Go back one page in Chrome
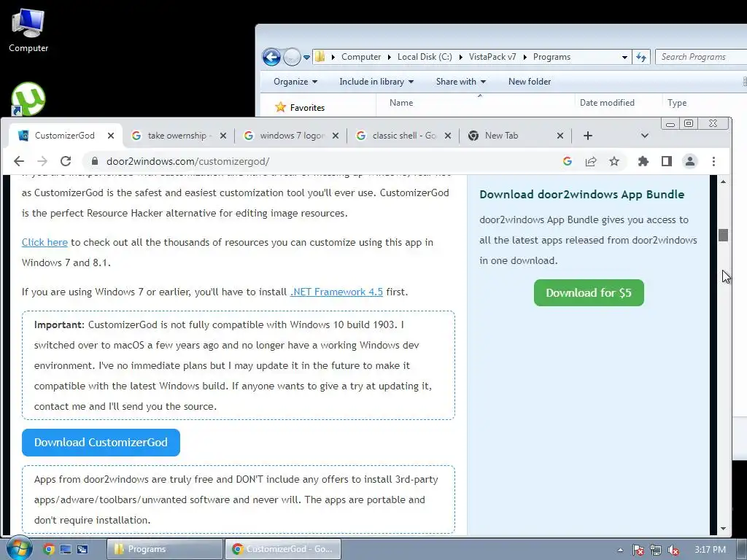Viewport: 747px width, 560px height. [19, 161]
